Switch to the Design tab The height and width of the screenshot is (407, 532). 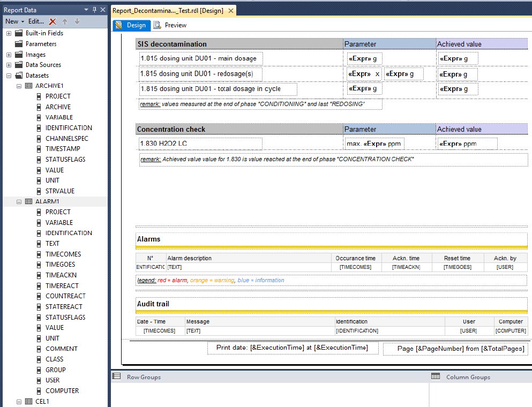tap(131, 25)
